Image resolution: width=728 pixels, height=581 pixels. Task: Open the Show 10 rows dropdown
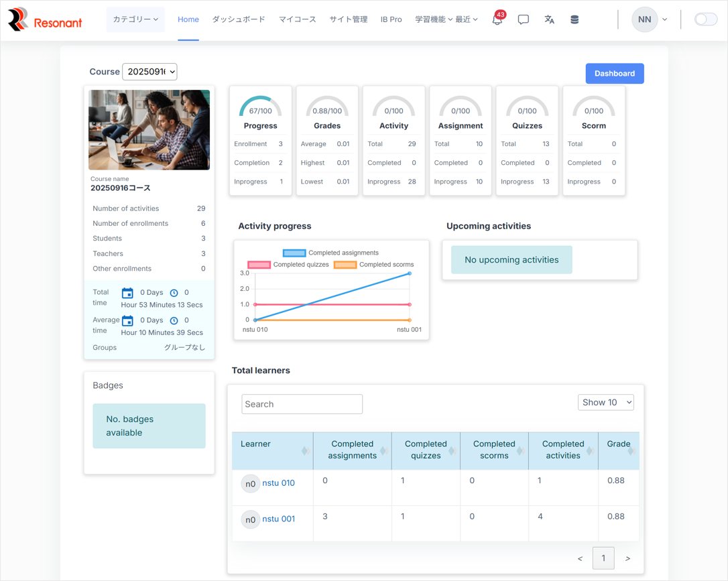tap(605, 402)
